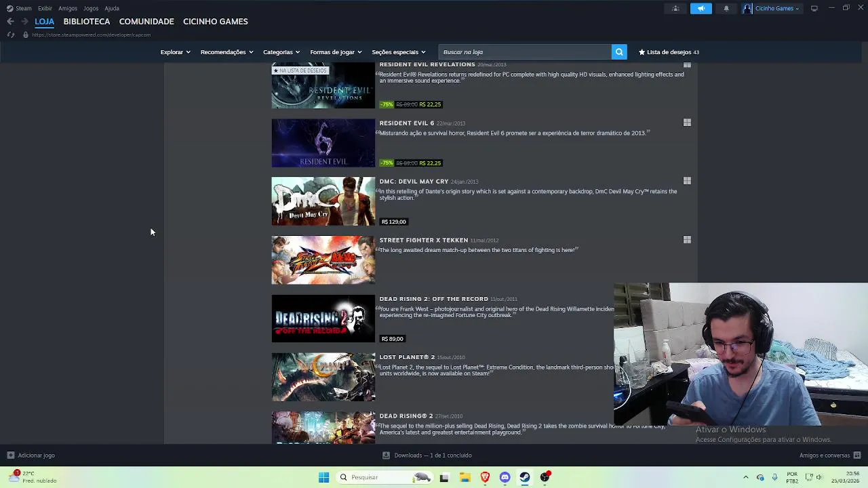Click the store URL address text
The width and height of the screenshot is (868, 488).
(x=91, y=35)
